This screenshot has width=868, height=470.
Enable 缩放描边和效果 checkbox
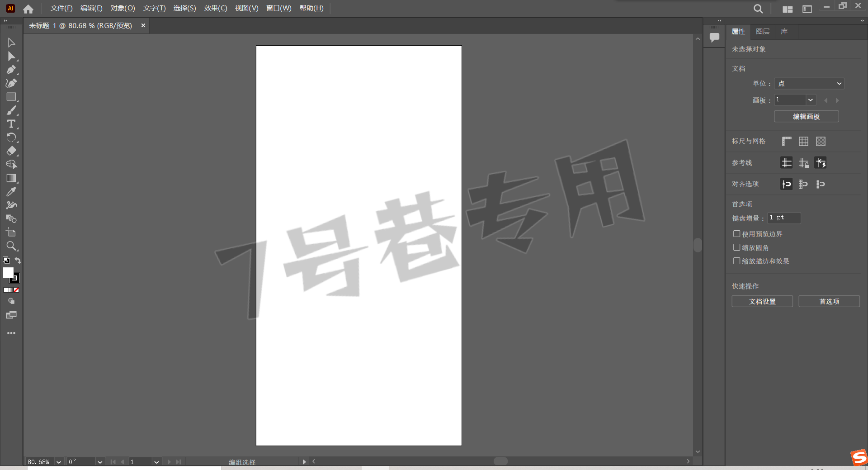point(736,261)
